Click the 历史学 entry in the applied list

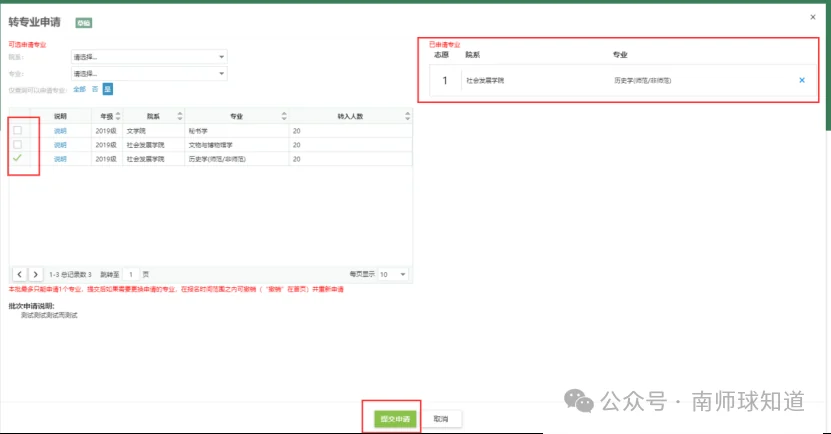pos(643,81)
